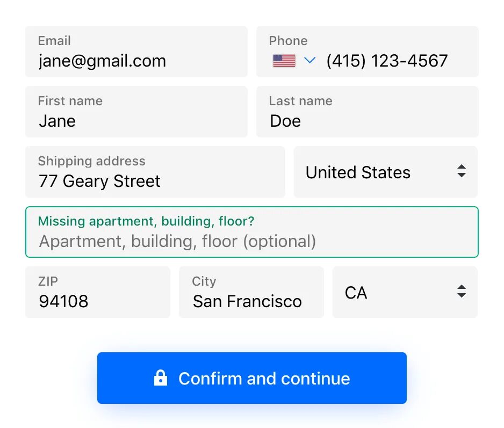Image resolution: width=504 pixels, height=428 pixels.
Task: Click the Confirm and continue button
Action: point(251,378)
